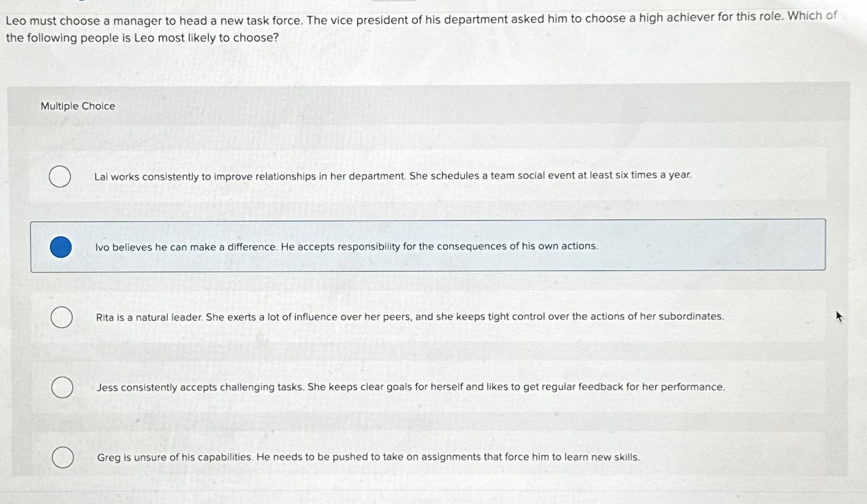Deselect Ivo's currently selected radio button

(61, 247)
